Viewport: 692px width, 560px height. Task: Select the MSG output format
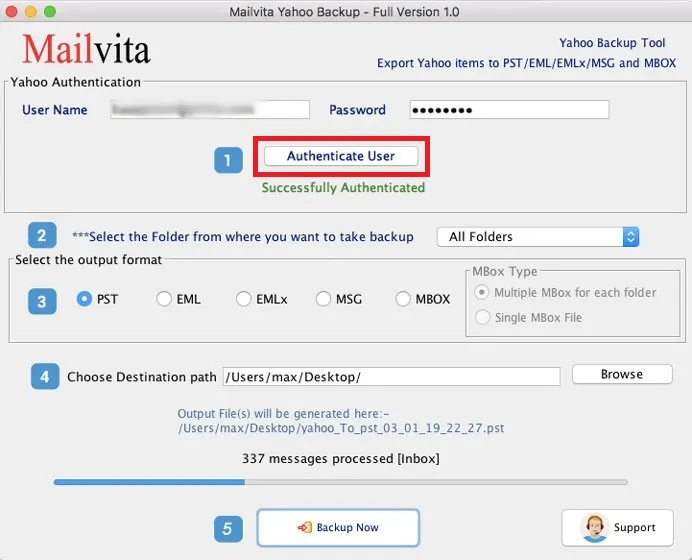pos(323,299)
